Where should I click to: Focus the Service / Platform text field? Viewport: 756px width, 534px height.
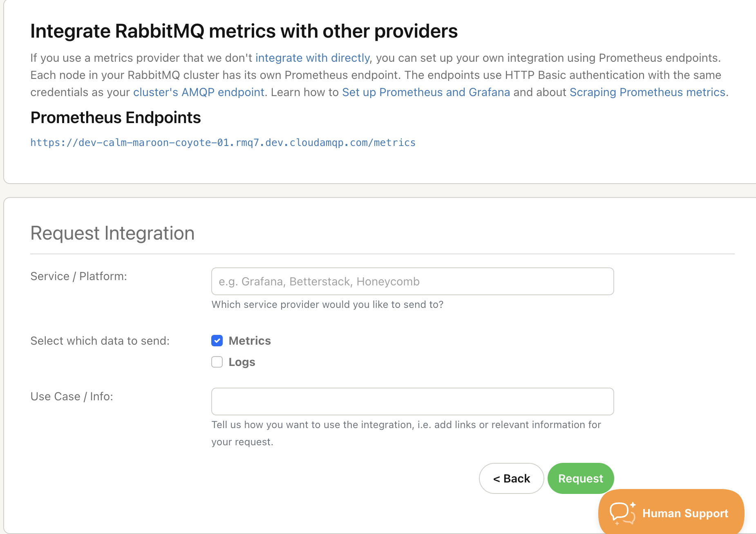pyautogui.click(x=412, y=281)
